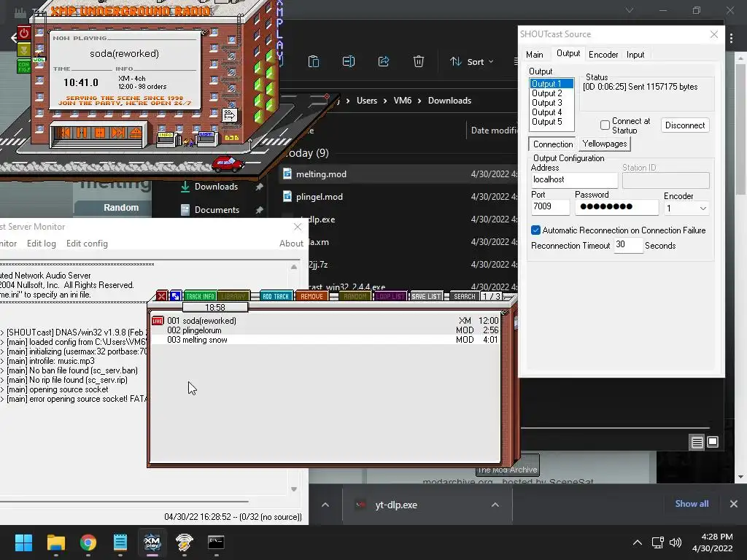Open Documents in File Explorer sidebar
This screenshot has height=560, width=747.
pos(217,210)
